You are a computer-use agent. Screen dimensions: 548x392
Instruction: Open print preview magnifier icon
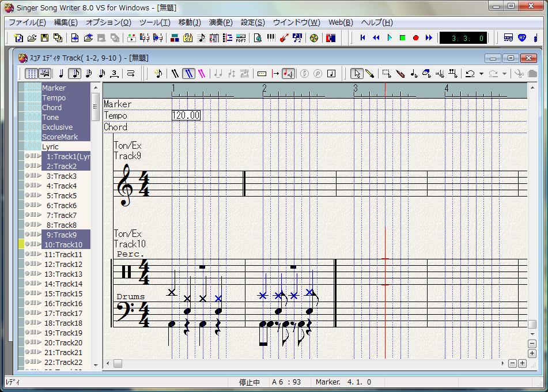(258, 38)
